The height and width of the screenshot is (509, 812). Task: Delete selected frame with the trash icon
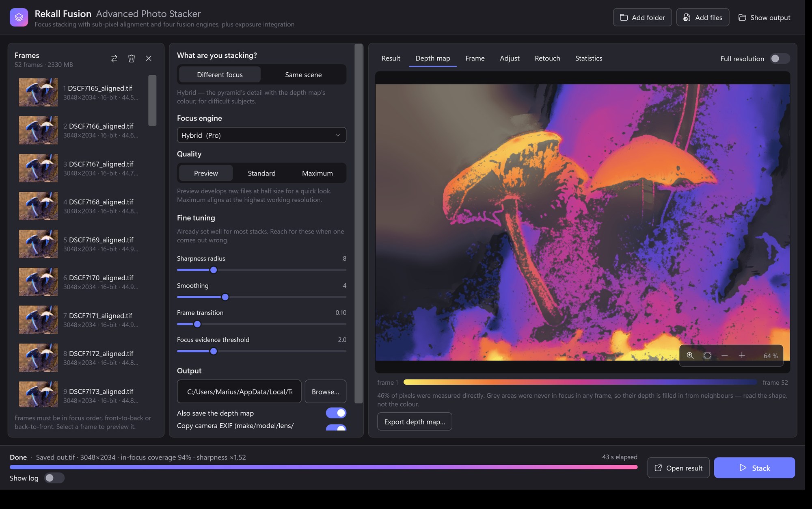[132, 58]
